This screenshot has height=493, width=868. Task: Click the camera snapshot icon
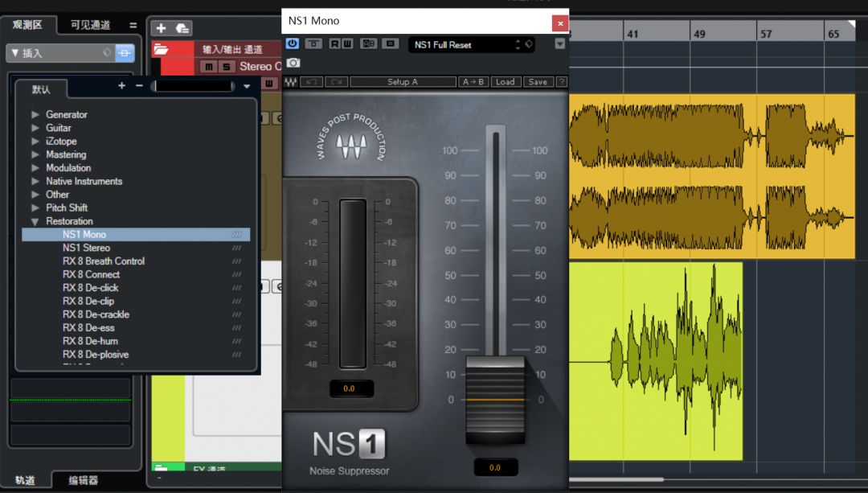[293, 64]
